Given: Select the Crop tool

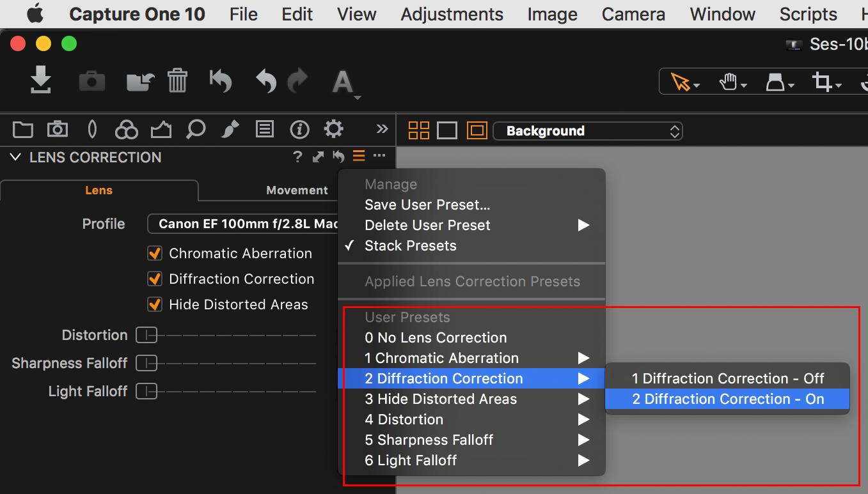Looking at the screenshot, I should click(826, 82).
